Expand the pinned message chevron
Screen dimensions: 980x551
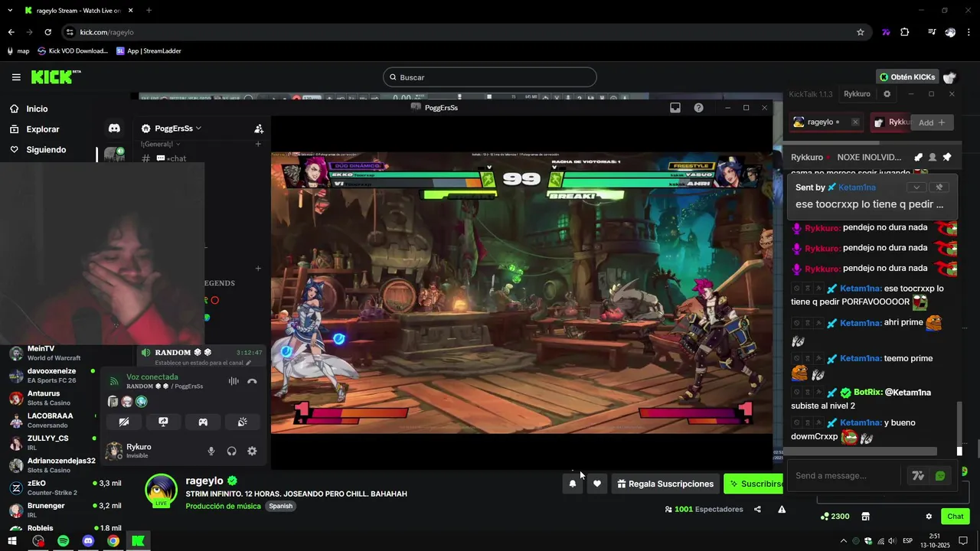pos(916,187)
